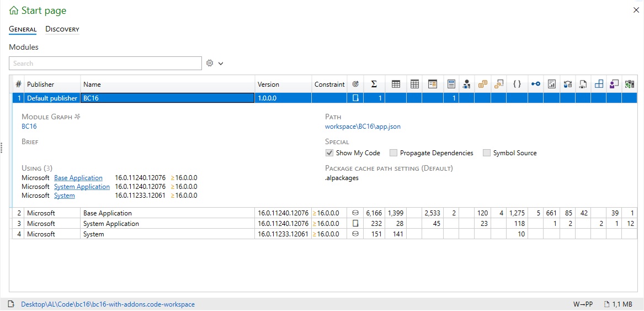
Task: Click the 1,275 cell in Base Application row
Action: pyautogui.click(x=517, y=213)
